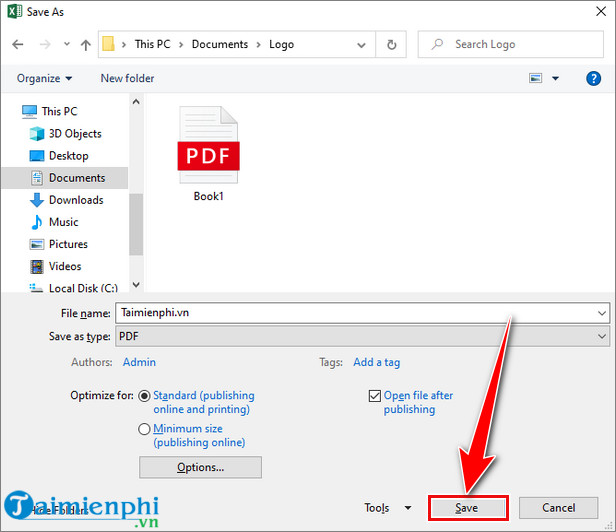Viewport: 616px width, 532px height.
Task: Select Documents in the address path
Action: (x=220, y=44)
